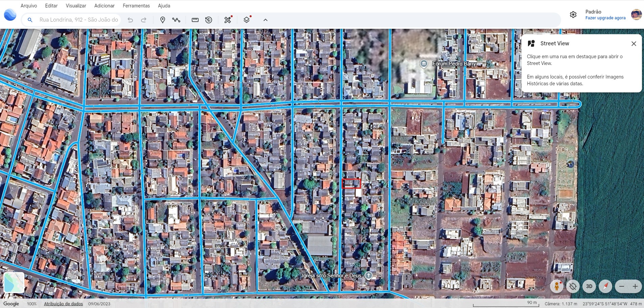This screenshot has width=644, height=308.
Task: Zoom in with the plus button
Action: 635,286
